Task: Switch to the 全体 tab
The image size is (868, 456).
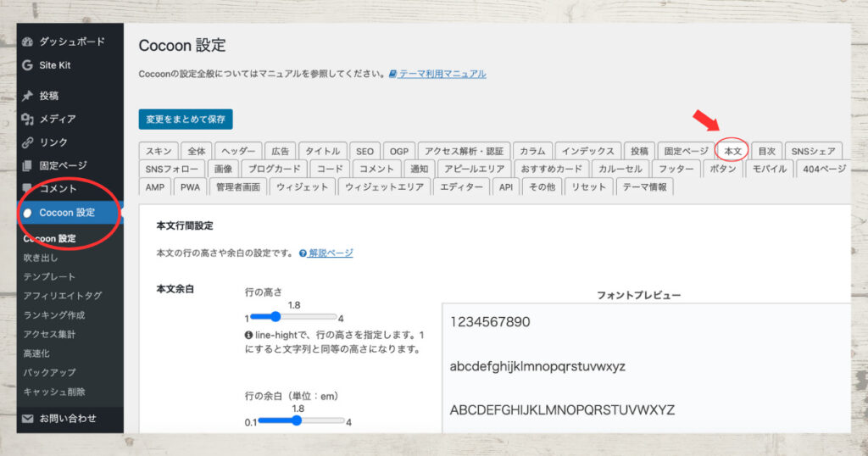Action: pyautogui.click(x=196, y=151)
